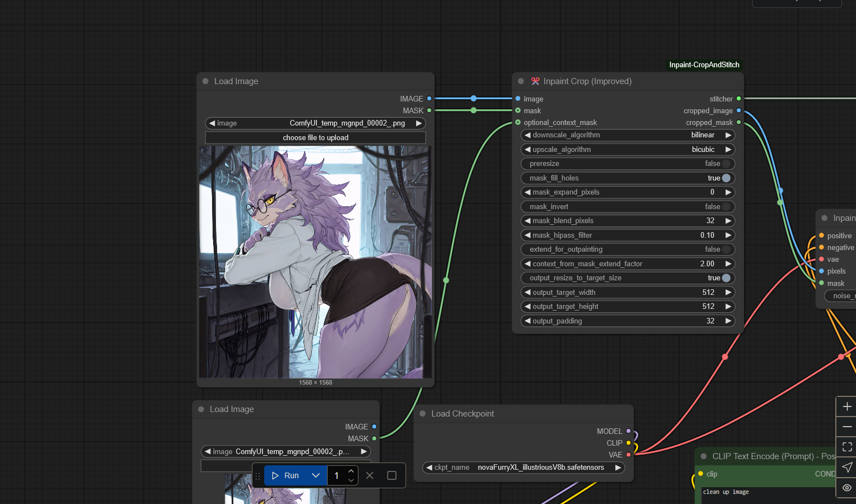This screenshot has width=856, height=504.
Task: Increase context_from_mask_extend_factor with right arrow
Action: [x=728, y=263]
